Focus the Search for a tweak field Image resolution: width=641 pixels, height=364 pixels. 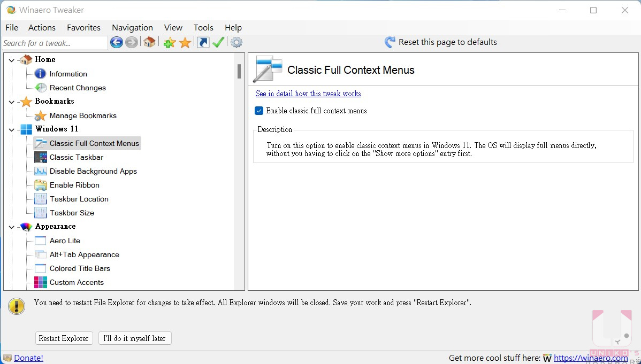click(55, 43)
